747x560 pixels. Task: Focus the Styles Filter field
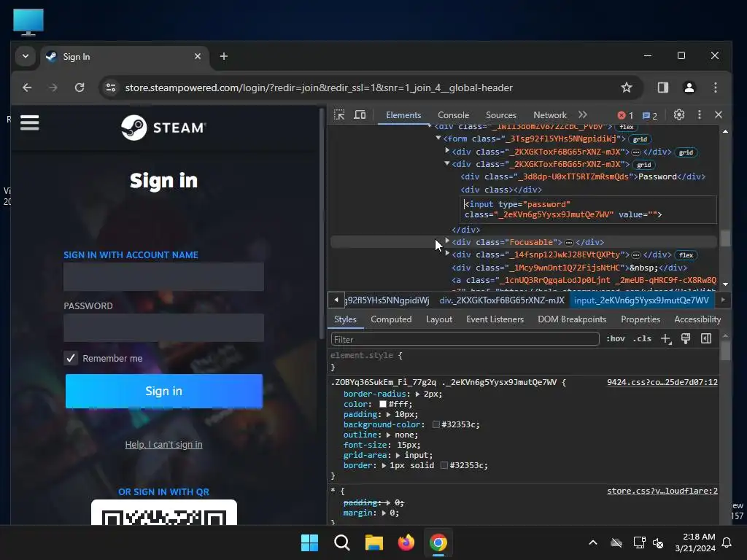(465, 339)
